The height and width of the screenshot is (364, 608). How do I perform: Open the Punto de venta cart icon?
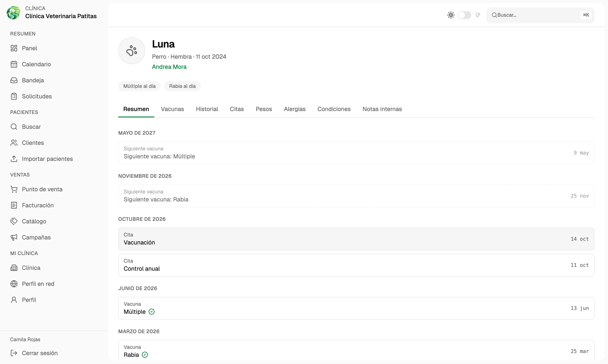(x=14, y=189)
